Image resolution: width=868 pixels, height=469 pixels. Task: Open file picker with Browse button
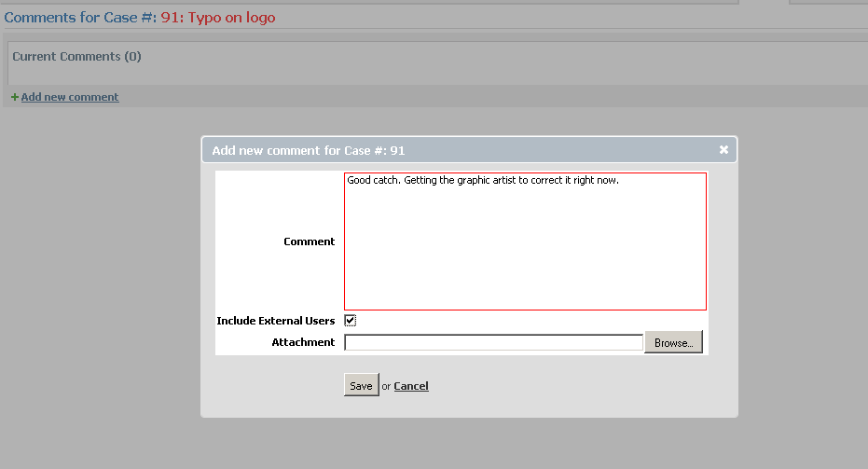(673, 342)
